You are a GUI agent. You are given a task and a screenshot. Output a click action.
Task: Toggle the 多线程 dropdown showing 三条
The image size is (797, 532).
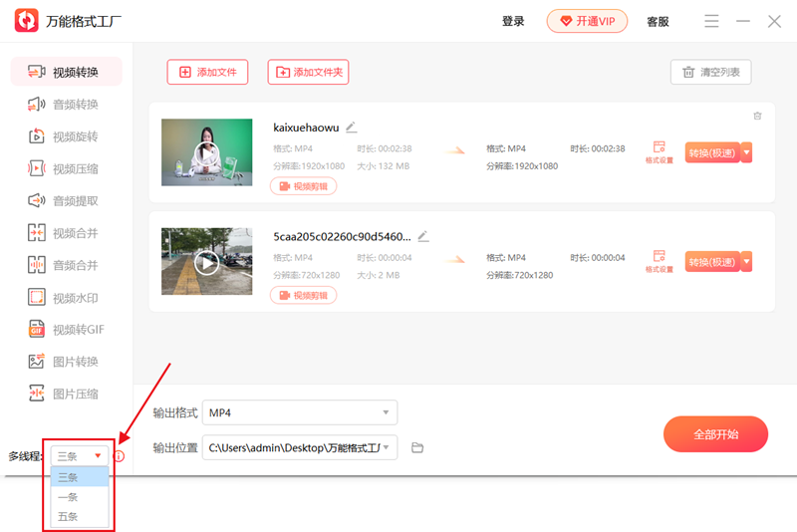pos(80,455)
